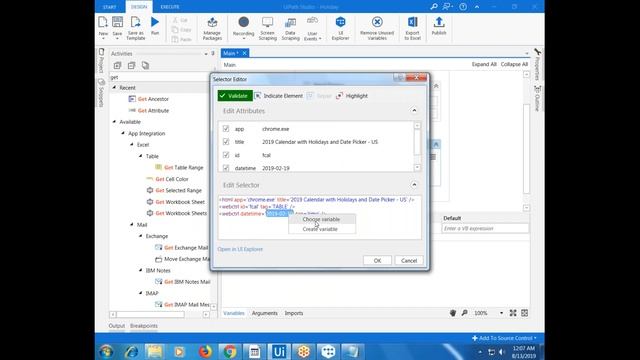Click the Windows Start button
640x360 pixels.
click(x=107, y=351)
